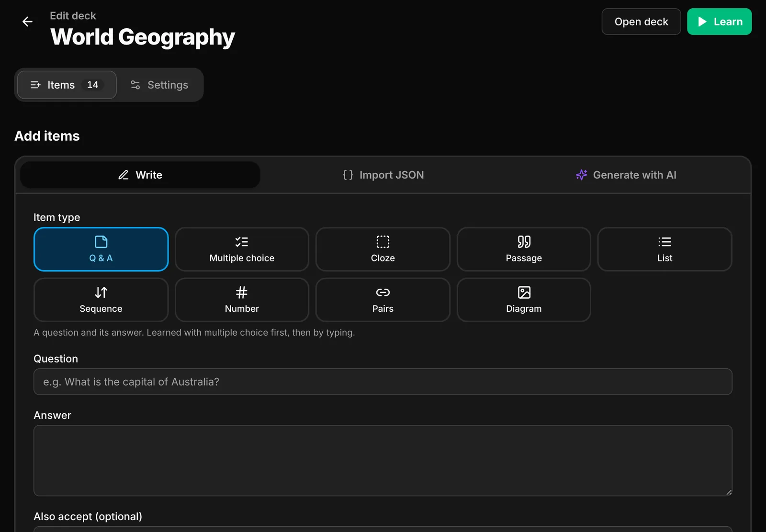Click the item count badge 14

point(93,85)
